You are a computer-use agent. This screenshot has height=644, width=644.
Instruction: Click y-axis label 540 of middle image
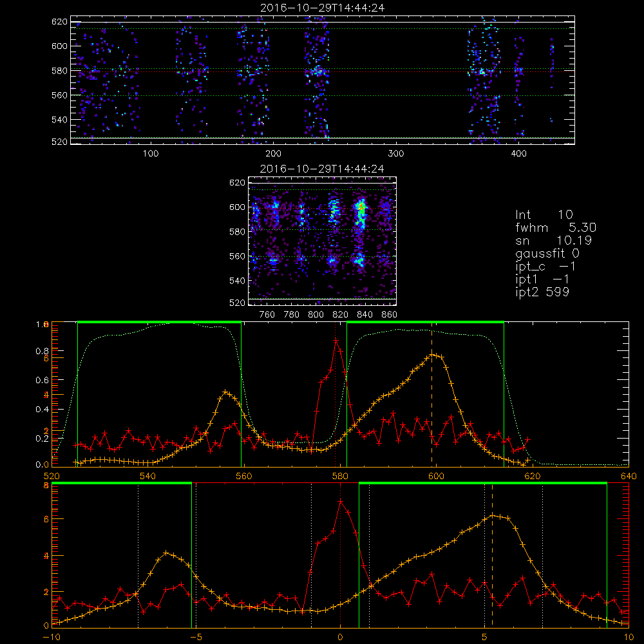point(237,281)
